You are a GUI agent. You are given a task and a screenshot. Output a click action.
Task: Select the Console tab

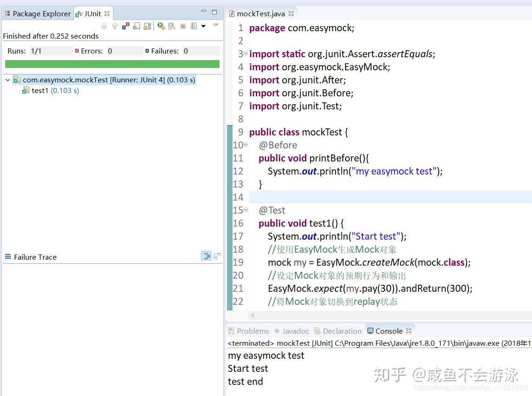[x=389, y=331]
